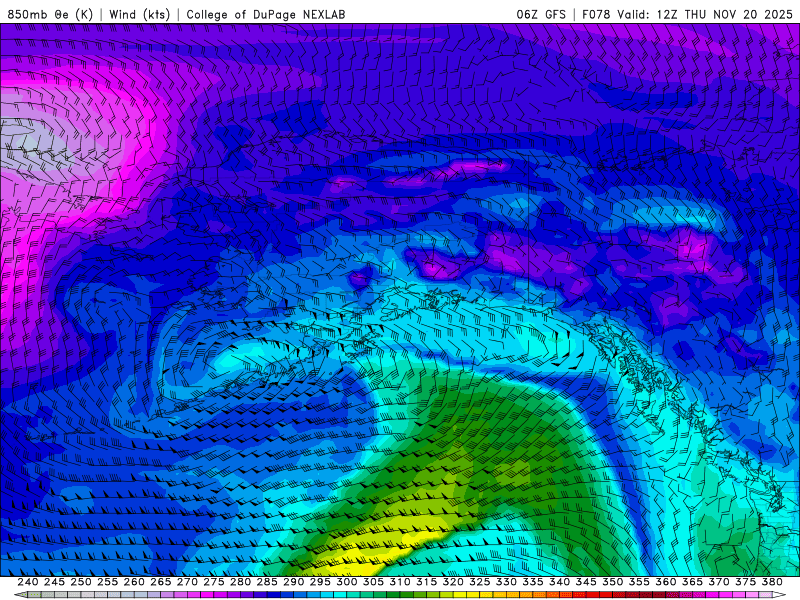Pick the bright yellow color bar segment
The height and width of the screenshot is (600, 800).
[460, 594]
